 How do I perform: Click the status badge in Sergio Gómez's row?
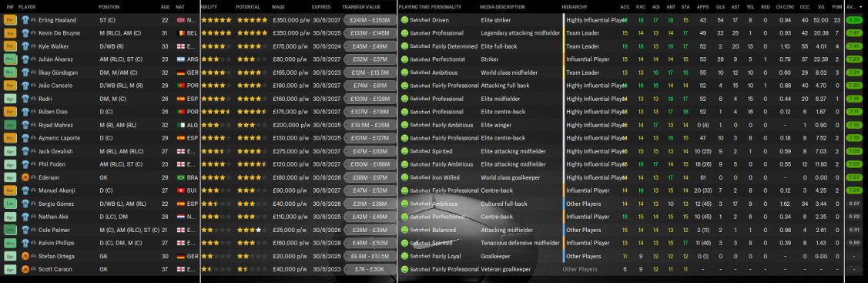(x=10, y=204)
